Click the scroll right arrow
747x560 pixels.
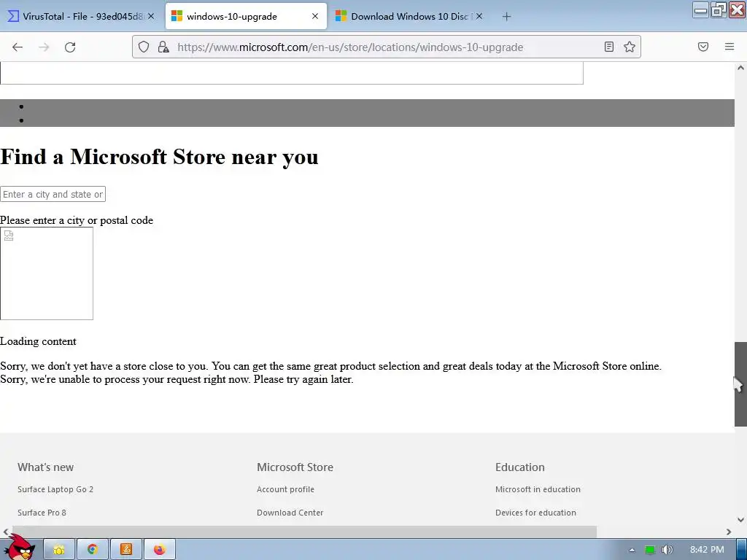(729, 532)
